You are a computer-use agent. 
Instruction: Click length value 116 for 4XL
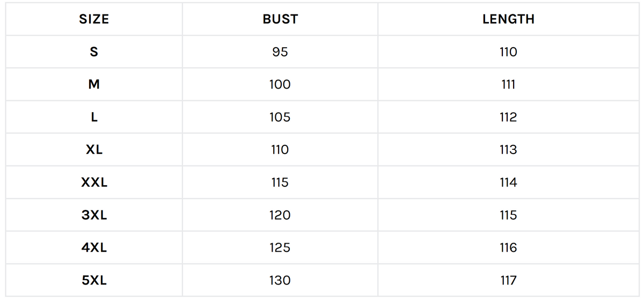508,247
